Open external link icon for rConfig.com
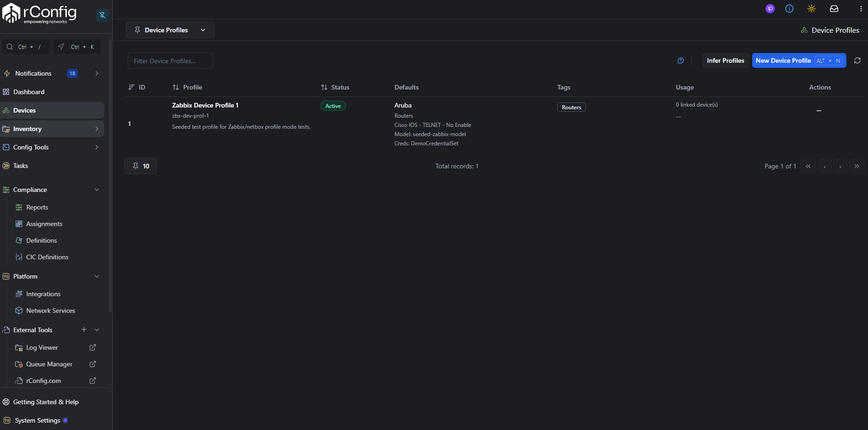The width and height of the screenshot is (868, 430). click(93, 381)
